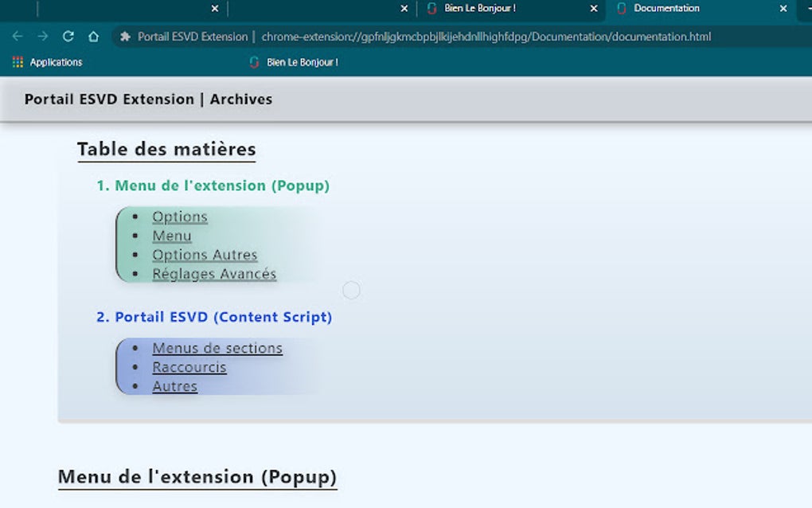
Task: Close the Bien Le Bonjour tab
Action: tap(593, 8)
